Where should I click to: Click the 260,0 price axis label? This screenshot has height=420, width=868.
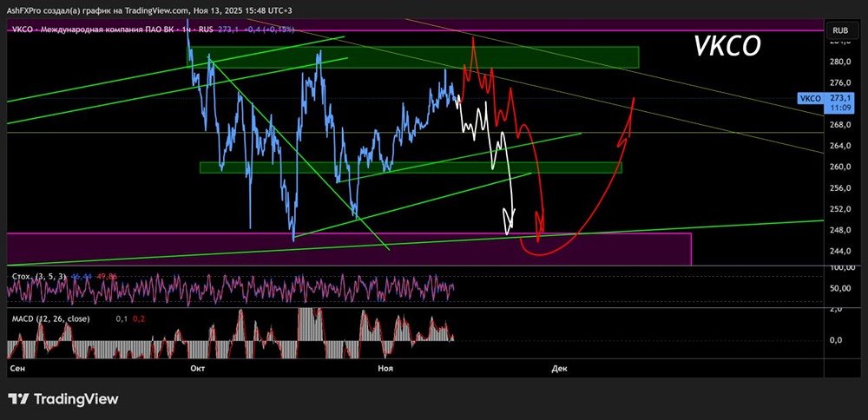click(x=838, y=167)
